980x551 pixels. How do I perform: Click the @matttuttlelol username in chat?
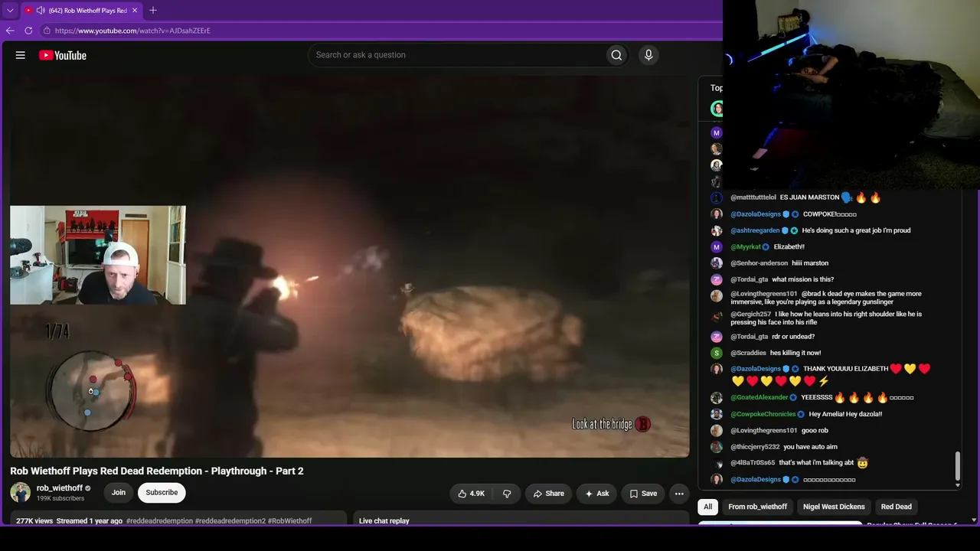coord(753,197)
